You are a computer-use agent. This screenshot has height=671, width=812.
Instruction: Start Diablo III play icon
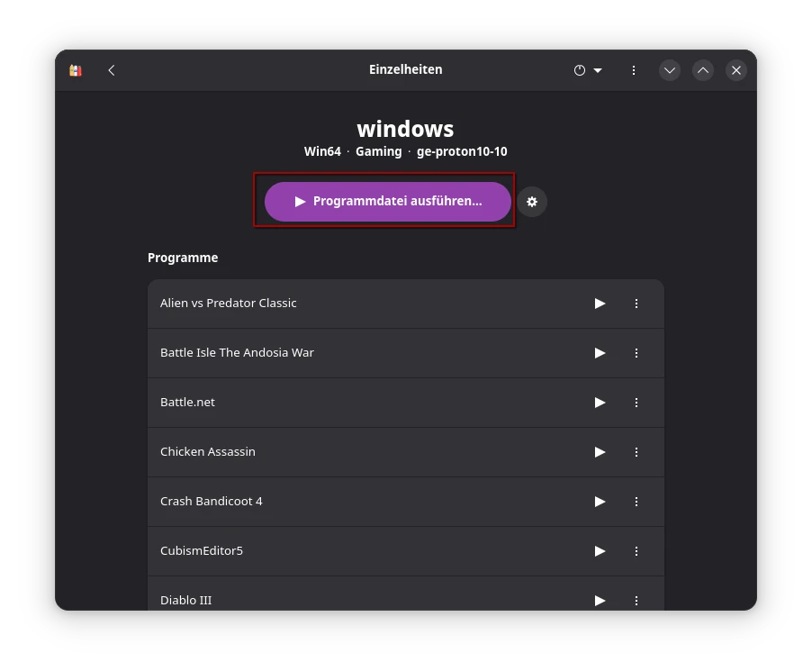(x=600, y=600)
